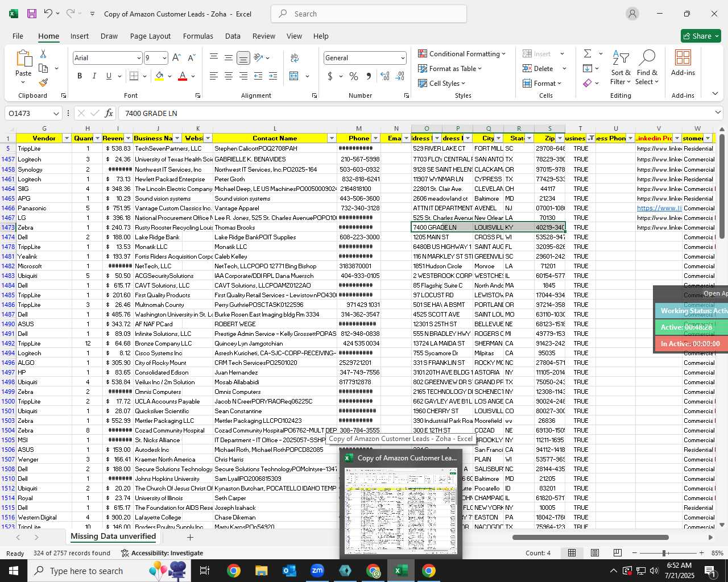
Task: Toggle Bold formatting
Action: pyautogui.click(x=80, y=76)
